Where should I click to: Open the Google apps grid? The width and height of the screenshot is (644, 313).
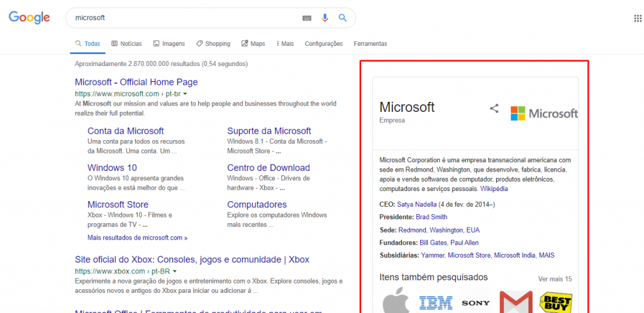point(638,18)
